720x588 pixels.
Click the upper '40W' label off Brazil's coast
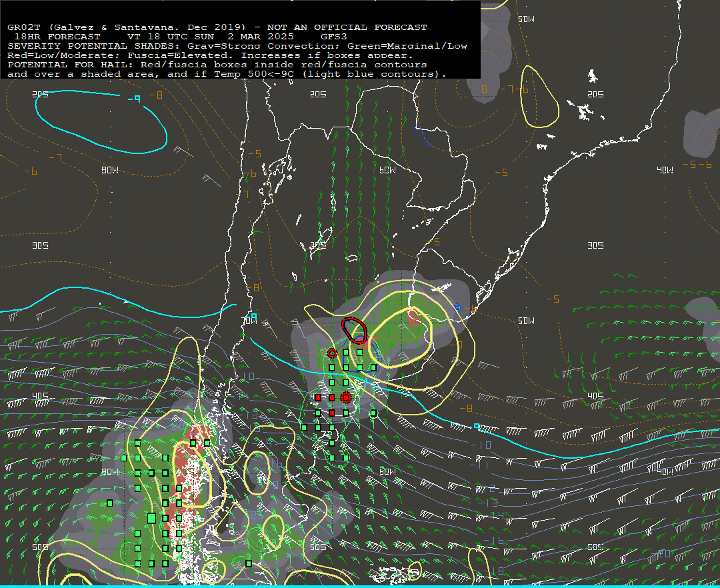tap(665, 170)
